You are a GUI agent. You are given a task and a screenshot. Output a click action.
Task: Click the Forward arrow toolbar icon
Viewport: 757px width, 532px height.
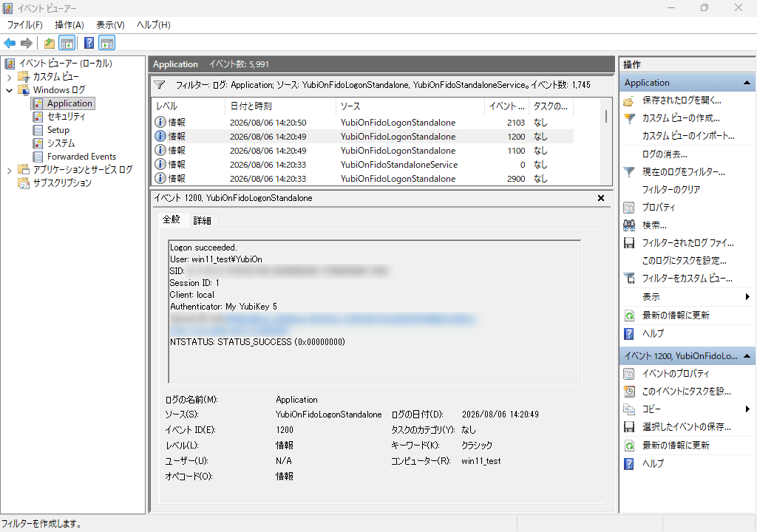click(x=27, y=43)
